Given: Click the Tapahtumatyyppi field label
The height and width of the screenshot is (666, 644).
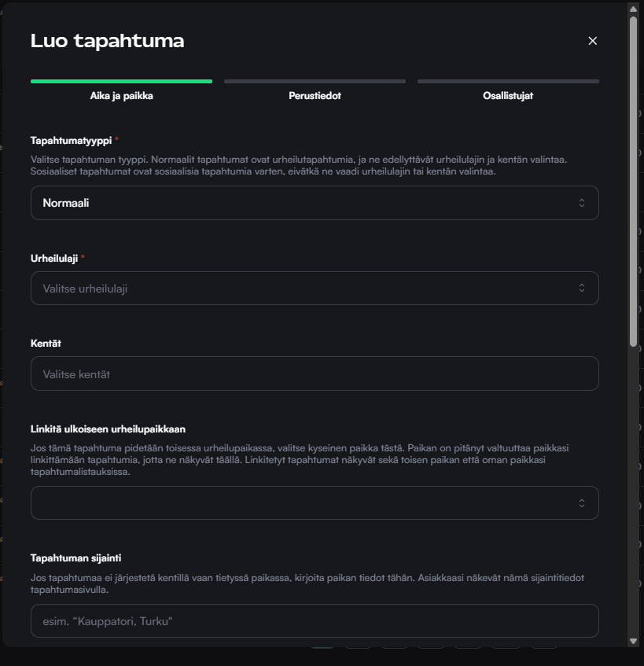Looking at the screenshot, I should point(71,140).
